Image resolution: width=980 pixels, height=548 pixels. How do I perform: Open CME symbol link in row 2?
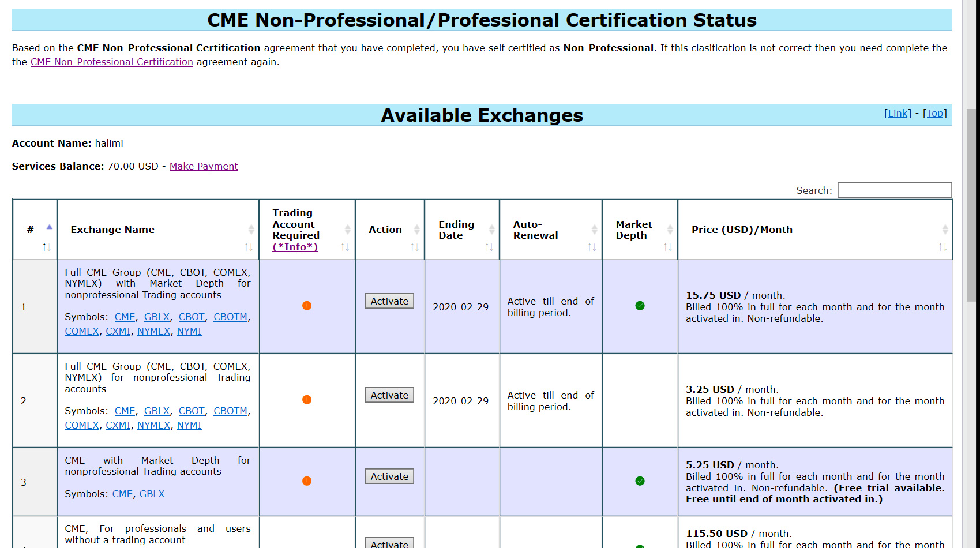[x=125, y=411]
